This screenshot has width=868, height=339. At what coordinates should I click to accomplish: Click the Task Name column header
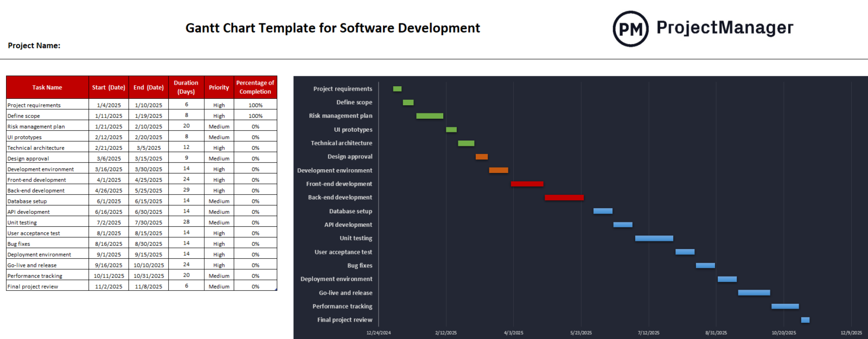click(x=47, y=87)
